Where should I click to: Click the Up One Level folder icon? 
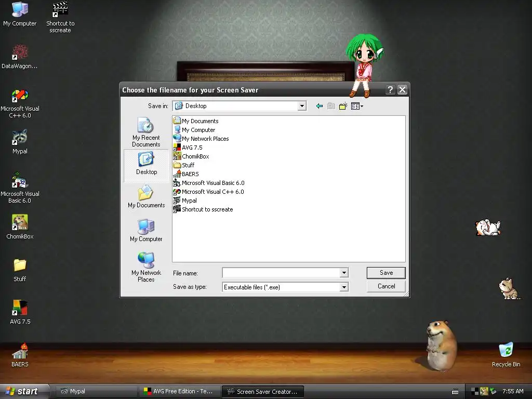tap(331, 106)
